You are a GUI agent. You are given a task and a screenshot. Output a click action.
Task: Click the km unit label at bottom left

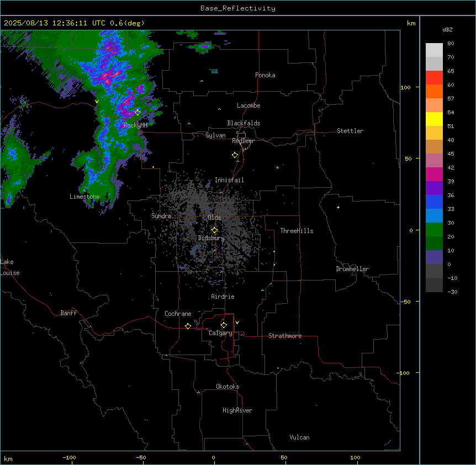click(x=8, y=458)
